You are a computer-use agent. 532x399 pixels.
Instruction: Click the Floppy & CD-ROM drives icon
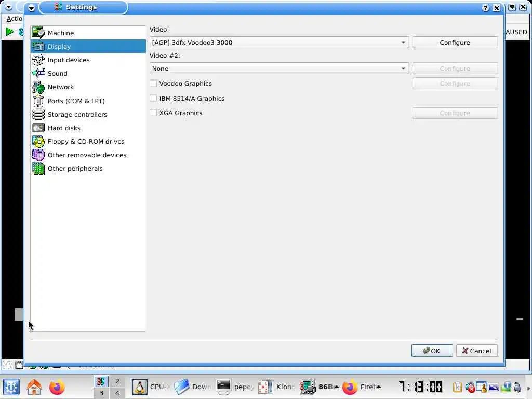[x=38, y=141]
